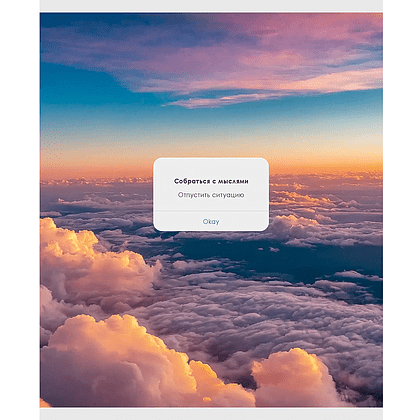Select the "Собраться с мыслями" dialog title
The image size is (420, 420).
point(211,181)
